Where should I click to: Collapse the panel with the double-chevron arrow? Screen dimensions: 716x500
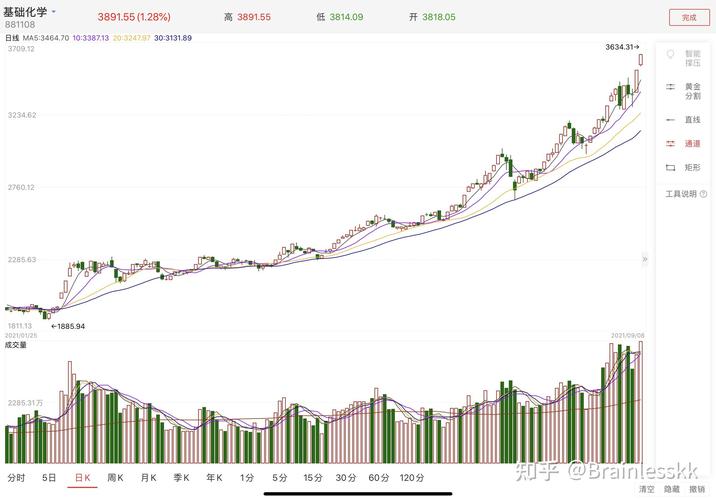coord(645,259)
